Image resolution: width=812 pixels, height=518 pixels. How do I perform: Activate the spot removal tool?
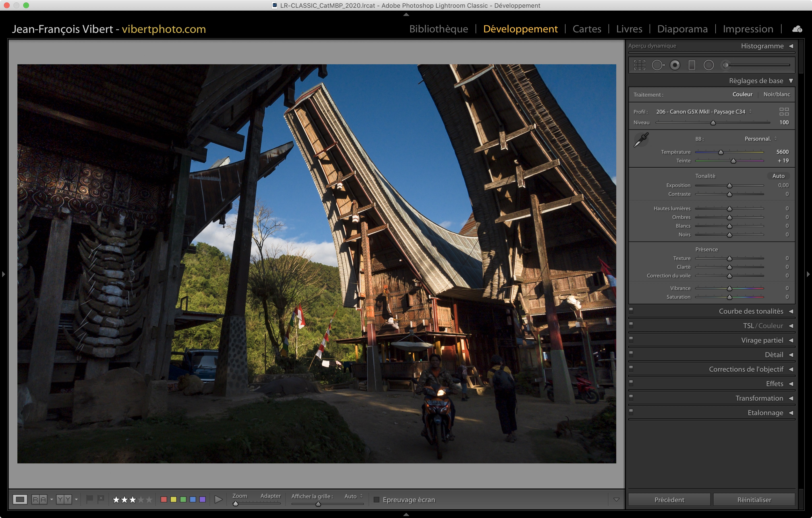coord(658,65)
